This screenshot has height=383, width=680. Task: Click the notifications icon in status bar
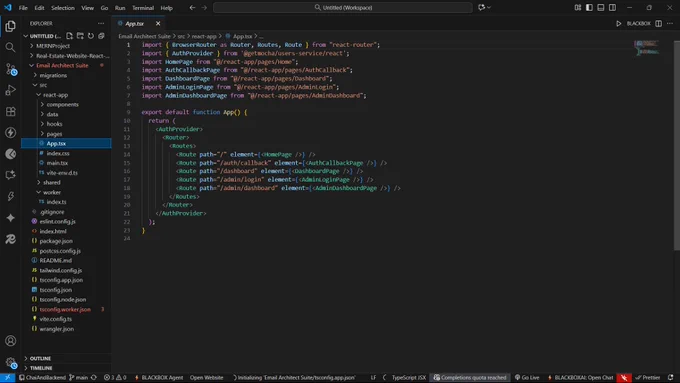tap(670, 377)
